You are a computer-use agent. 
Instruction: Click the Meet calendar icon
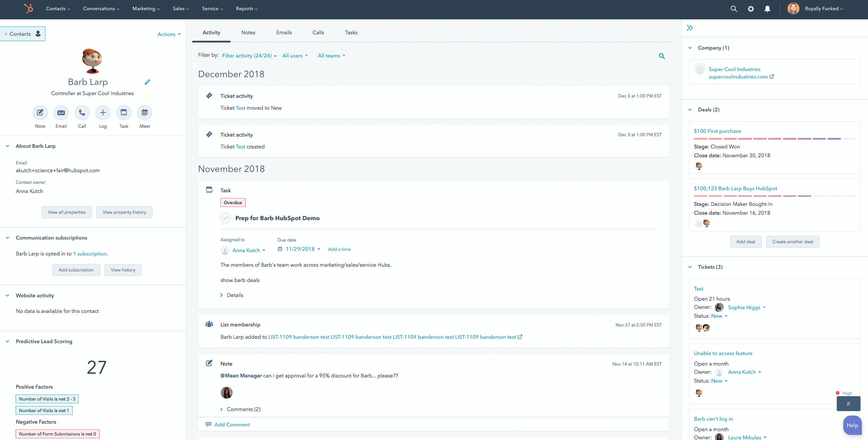[145, 113]
